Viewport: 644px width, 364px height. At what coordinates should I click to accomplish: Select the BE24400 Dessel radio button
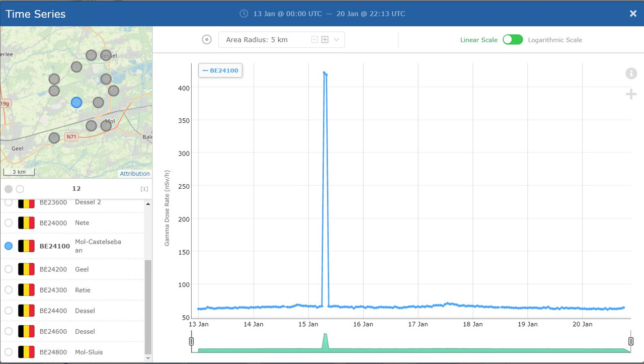8,311
